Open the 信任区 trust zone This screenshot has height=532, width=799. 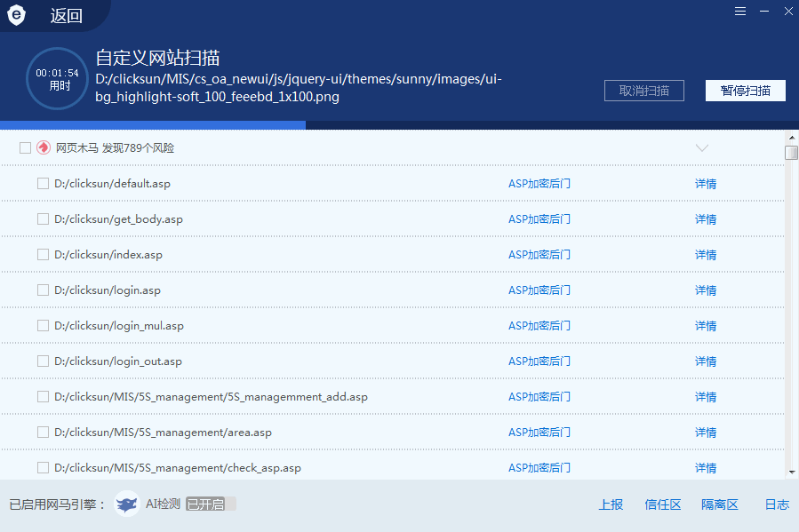663,504
